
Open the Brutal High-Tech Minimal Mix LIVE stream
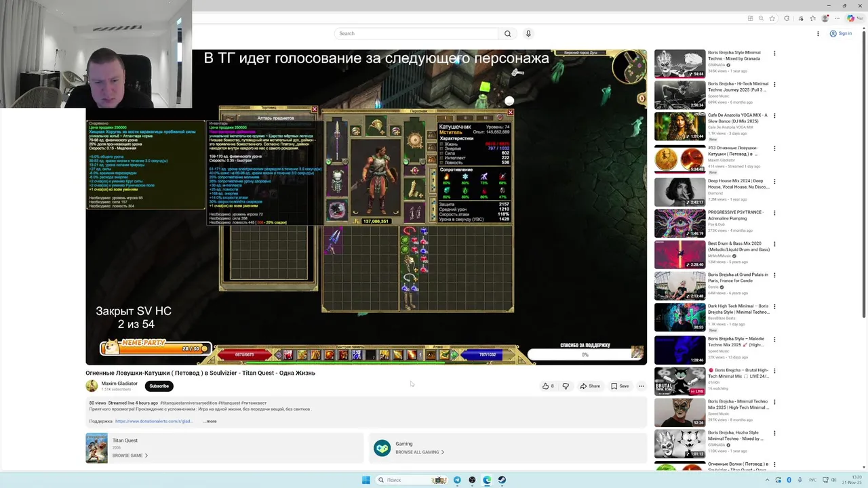[738, 373]
